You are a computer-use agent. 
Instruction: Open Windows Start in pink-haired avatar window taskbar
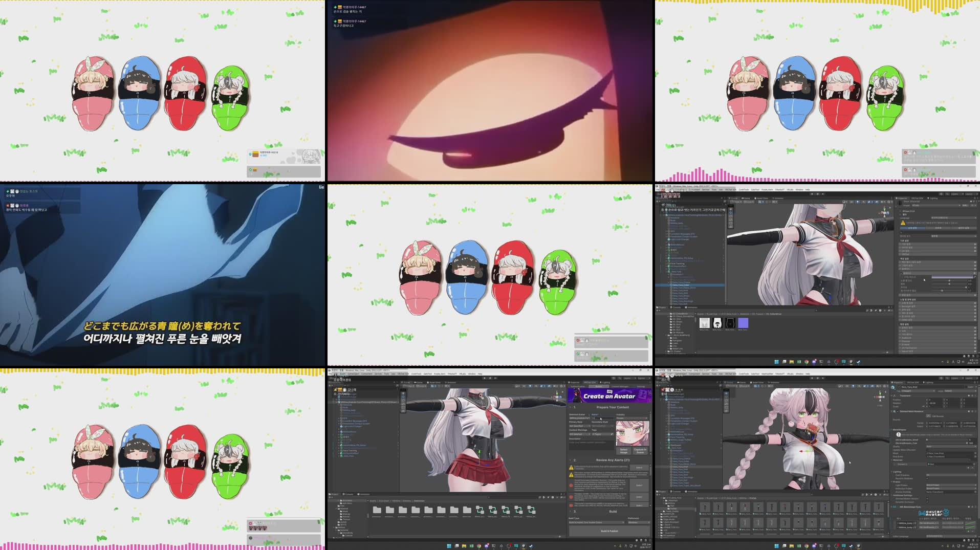click(777, 546)
